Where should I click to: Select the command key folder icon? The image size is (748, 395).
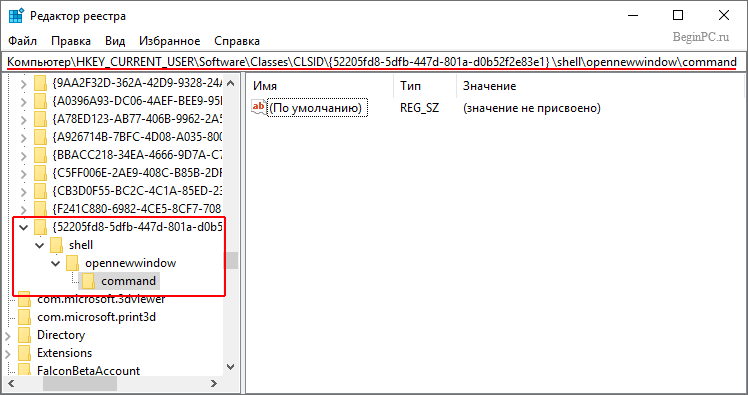coord(88,281)
